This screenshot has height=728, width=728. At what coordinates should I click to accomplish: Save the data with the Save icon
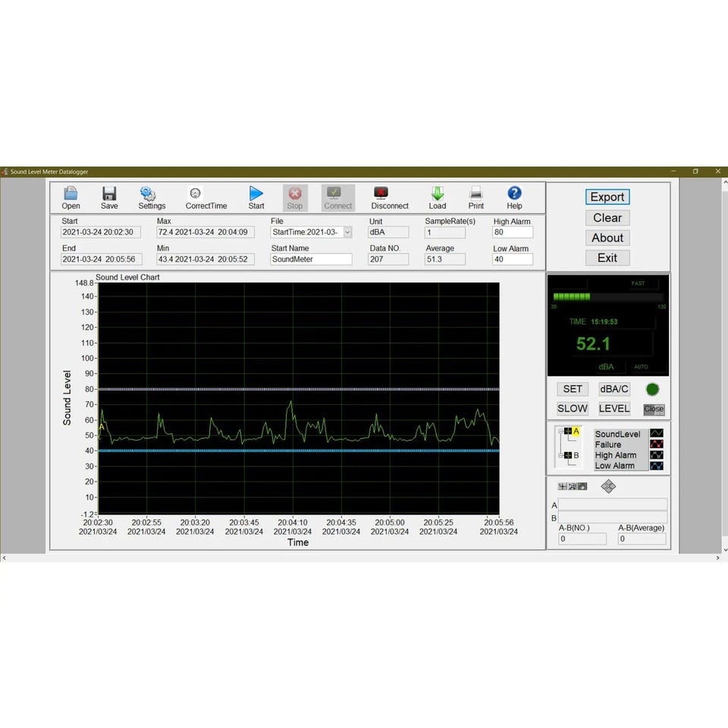pyautogui.click(x=109, y=193)
